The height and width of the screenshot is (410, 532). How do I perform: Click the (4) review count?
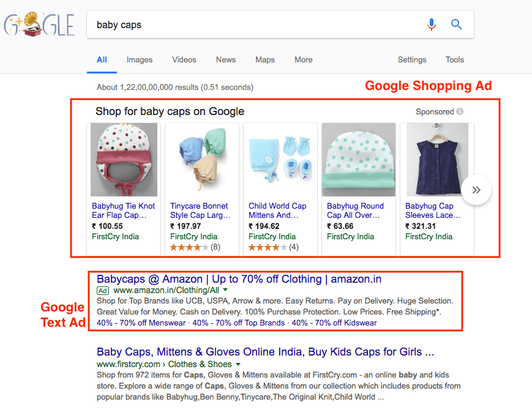click(294, 247)
